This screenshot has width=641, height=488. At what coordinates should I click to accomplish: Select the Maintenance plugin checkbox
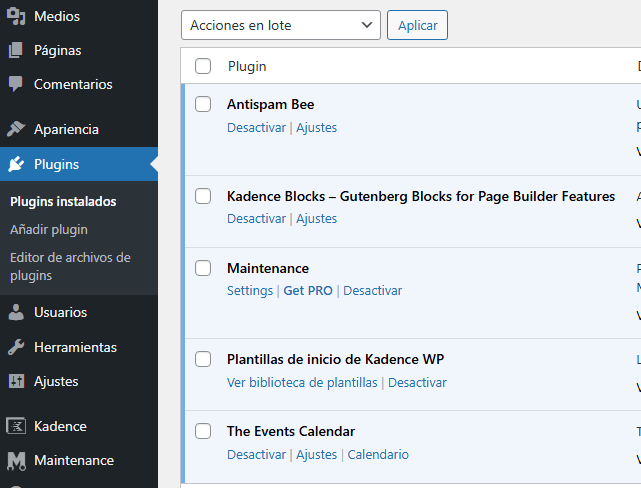(203, 268)
